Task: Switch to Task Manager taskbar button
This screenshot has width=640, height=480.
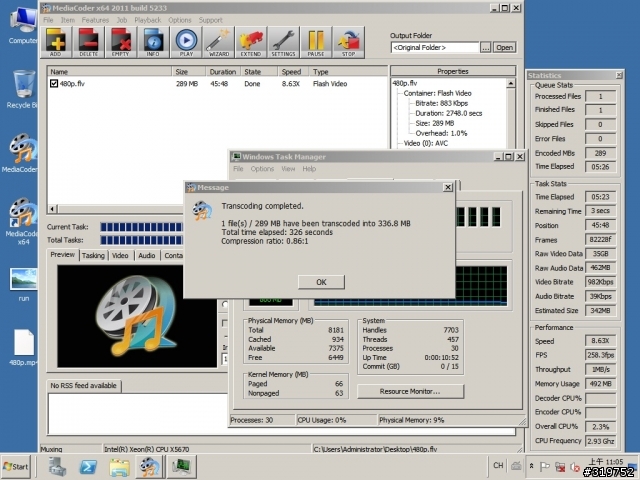Action: coord(181,467)
